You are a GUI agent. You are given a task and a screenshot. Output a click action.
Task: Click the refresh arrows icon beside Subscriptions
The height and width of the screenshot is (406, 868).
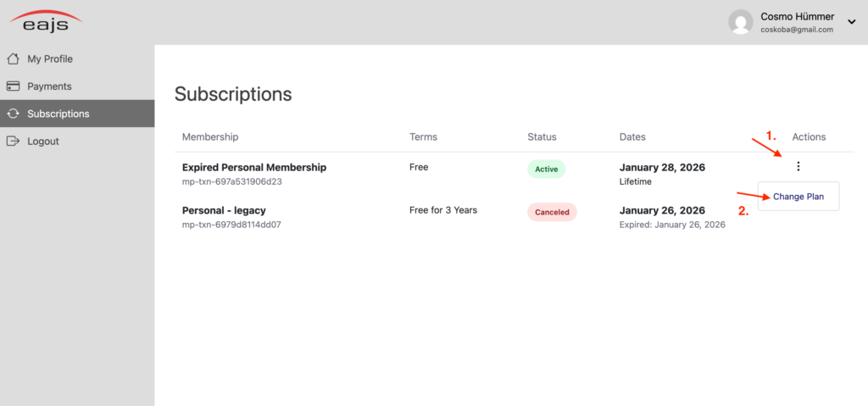[x=13, y=114]
